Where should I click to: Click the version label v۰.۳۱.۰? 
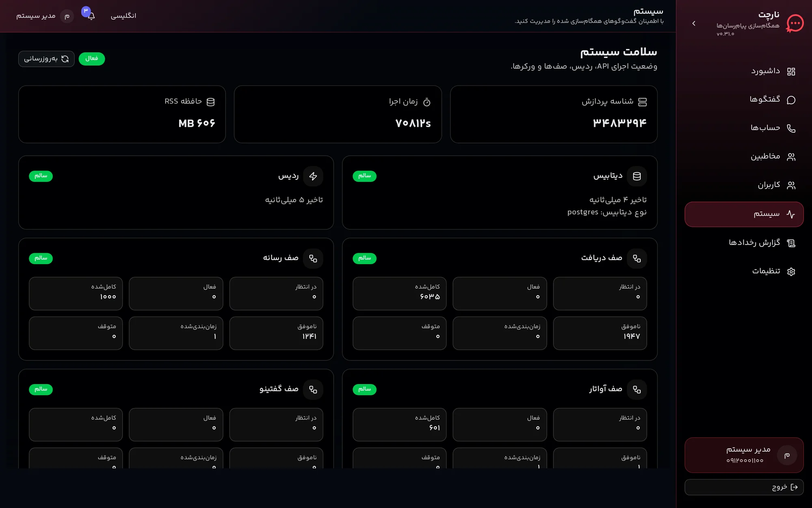726,34
